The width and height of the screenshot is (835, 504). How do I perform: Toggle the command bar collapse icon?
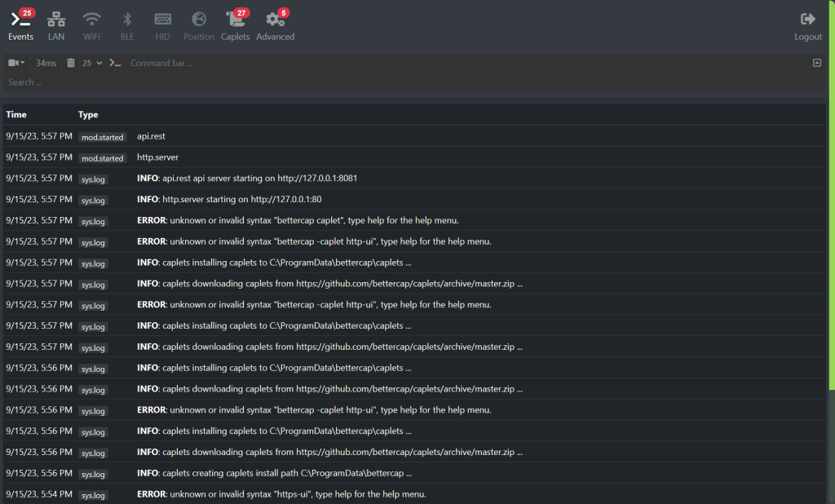tap(817, 63)
